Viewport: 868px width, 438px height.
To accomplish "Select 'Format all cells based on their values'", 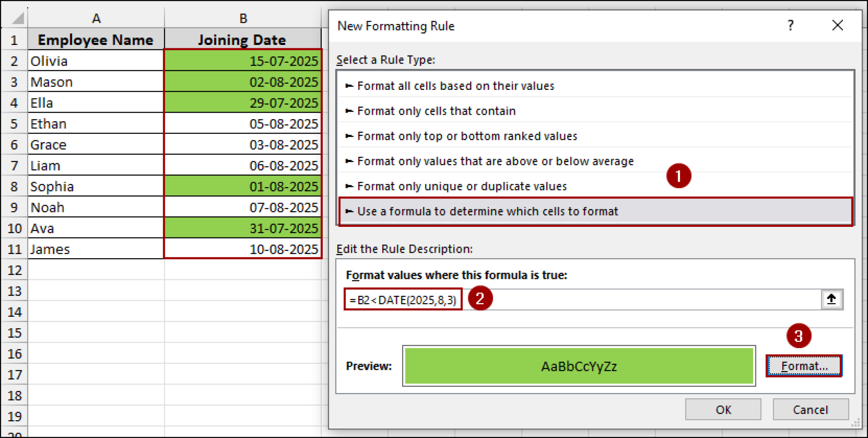I will (456, 86).
